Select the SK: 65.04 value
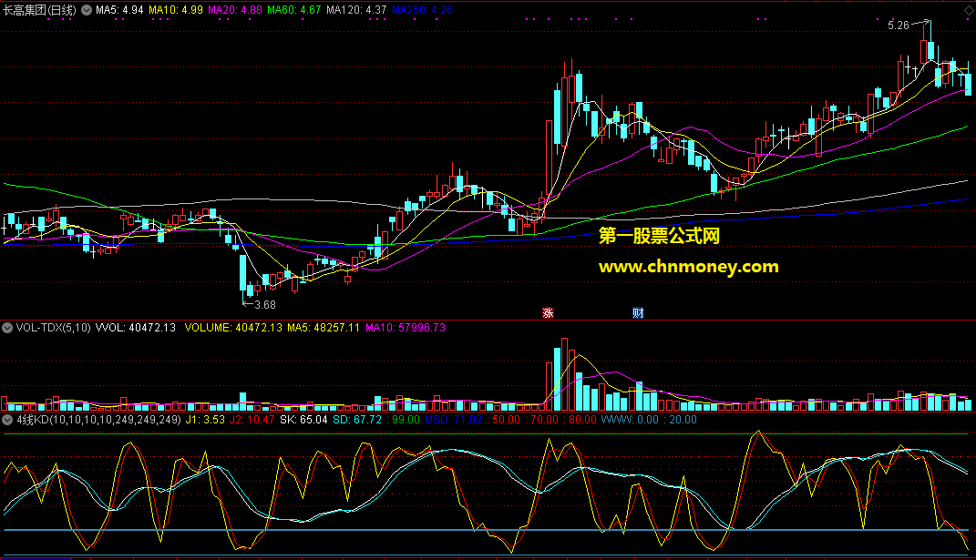The image size is (976, 560). tap(303, 420)
